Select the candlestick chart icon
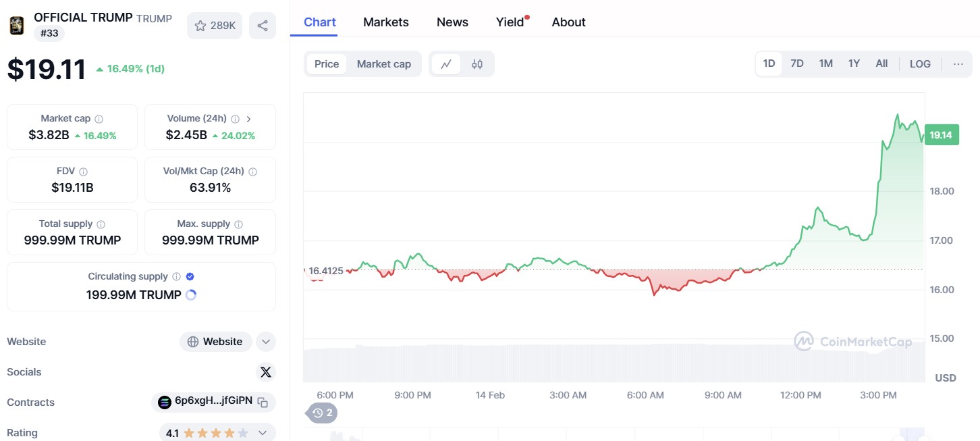 coord(477,64)
